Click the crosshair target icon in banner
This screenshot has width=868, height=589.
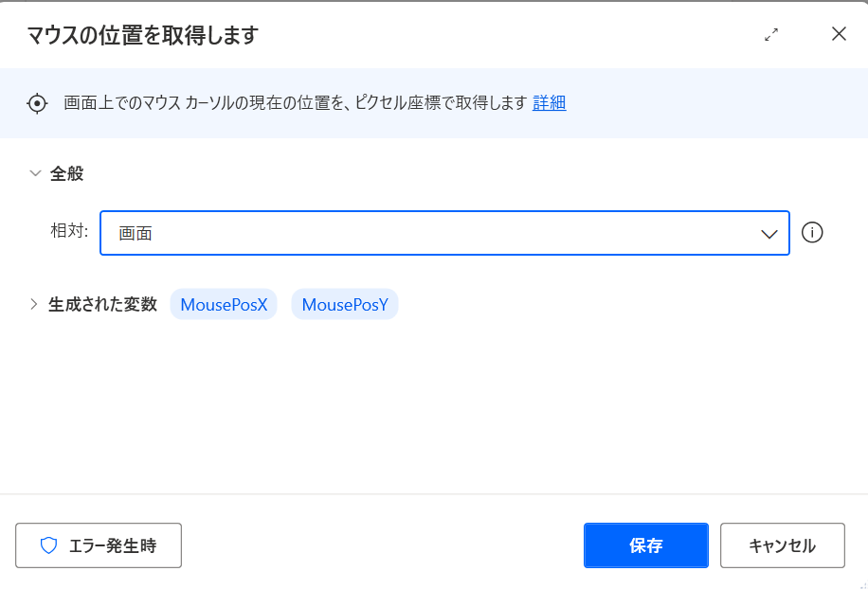click(x=37, y=103)
